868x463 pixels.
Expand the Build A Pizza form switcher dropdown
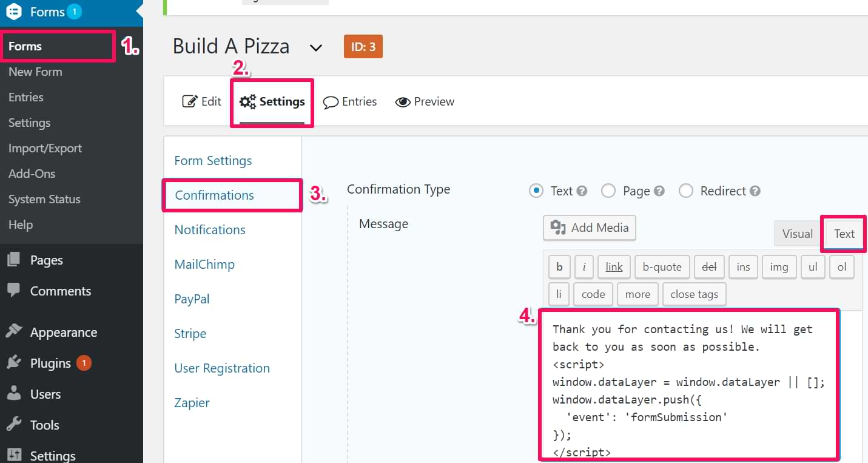(316, 47)
